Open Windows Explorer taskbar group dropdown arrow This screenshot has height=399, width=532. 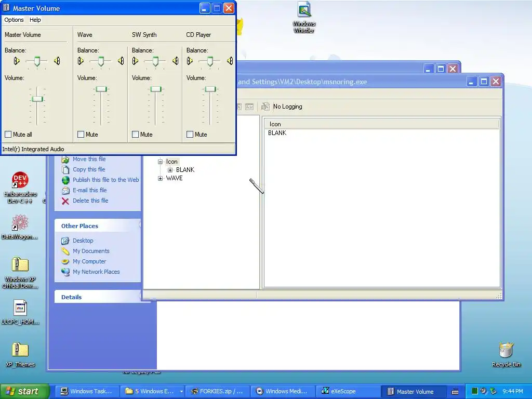181,392
